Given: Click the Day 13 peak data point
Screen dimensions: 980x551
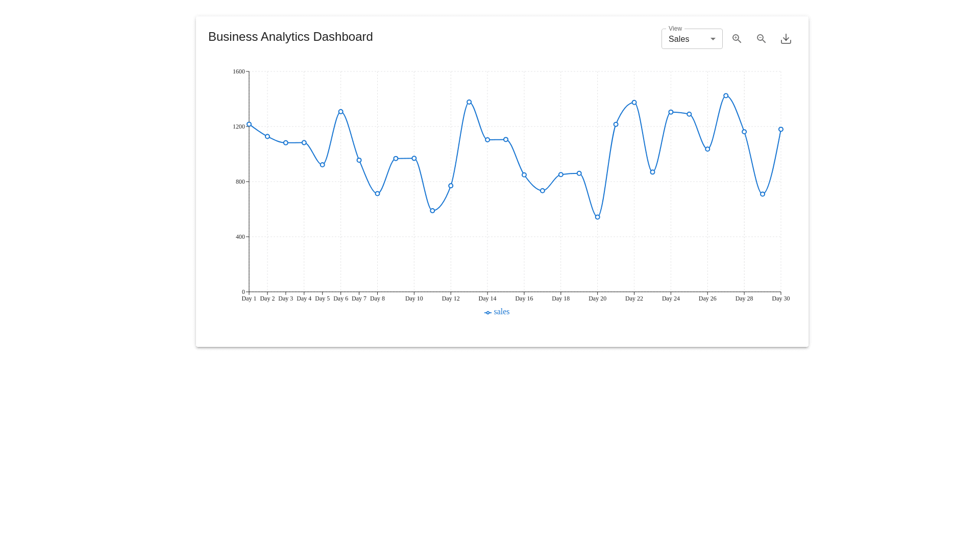Looking at the screenshot, I should [x=469, y=103].
